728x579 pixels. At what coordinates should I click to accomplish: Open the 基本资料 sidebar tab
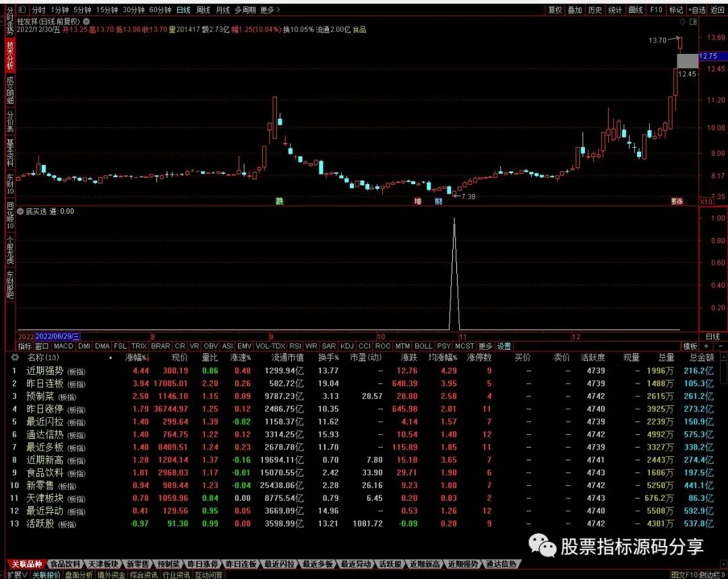pyautogui.click(x=10, y=152)
